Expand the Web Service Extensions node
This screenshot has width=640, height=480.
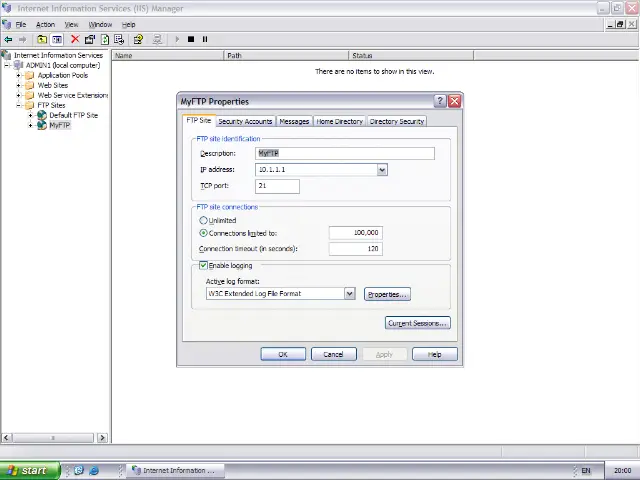[18, 95]
